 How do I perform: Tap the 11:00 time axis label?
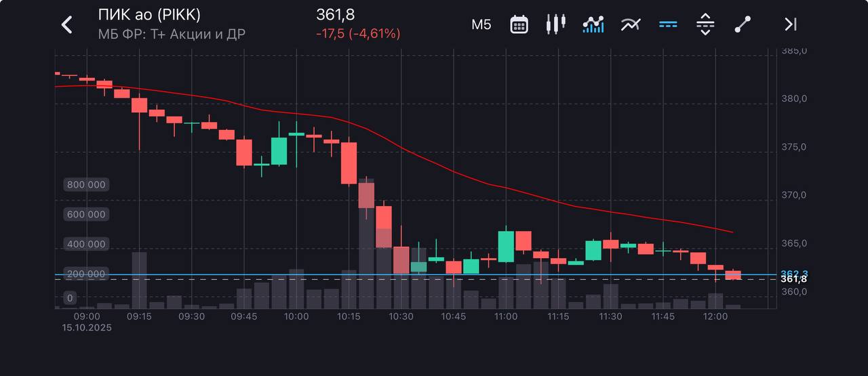505,316
